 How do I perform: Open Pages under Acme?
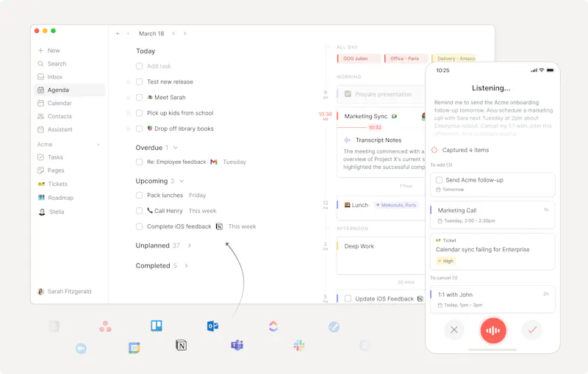coord(70,170)
